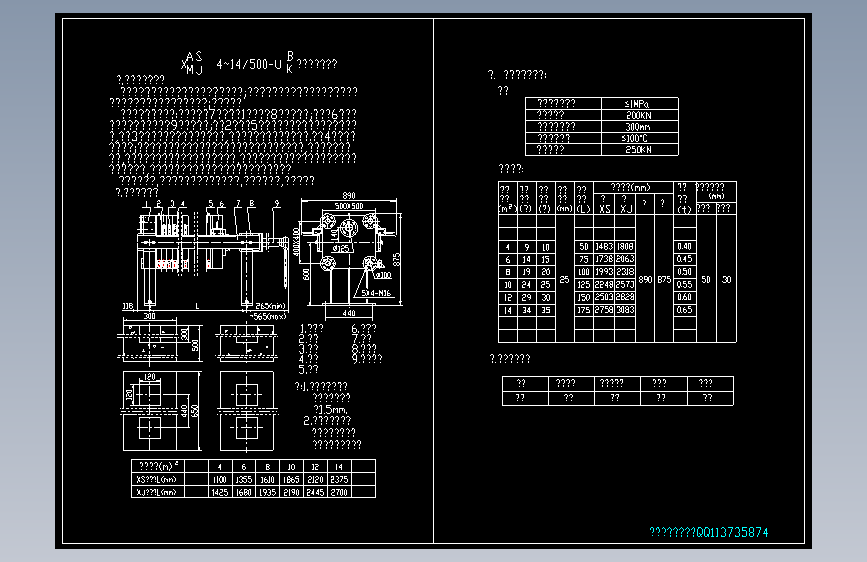Click the "1610" cell in the bottom length table
The image size is (867, 562).
pyautogui.click(x=268, y=480)
